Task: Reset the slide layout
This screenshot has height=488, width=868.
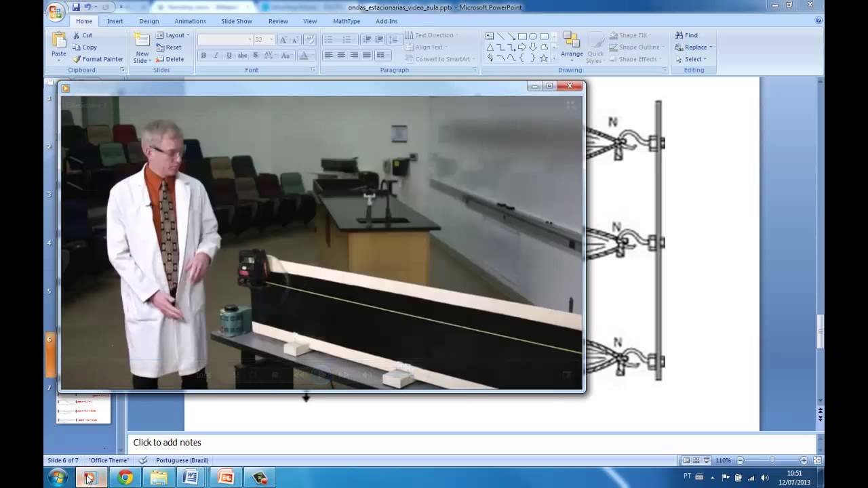Action: 169,47
